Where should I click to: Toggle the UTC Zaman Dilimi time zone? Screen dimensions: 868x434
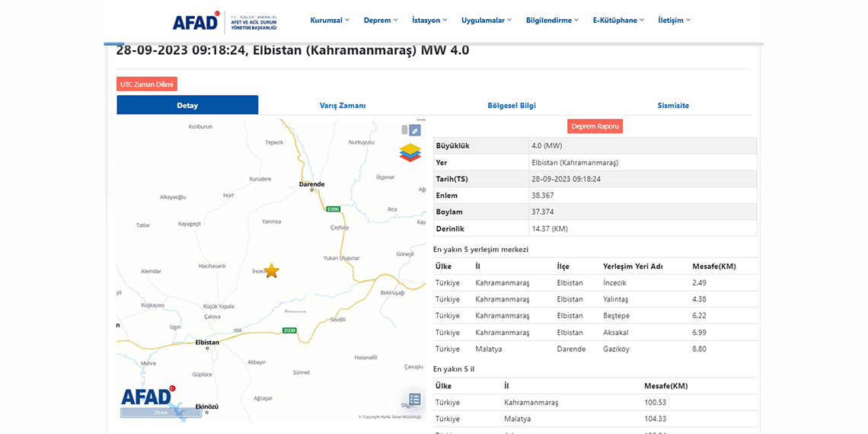pyautogui.click(x=147, y=85)
